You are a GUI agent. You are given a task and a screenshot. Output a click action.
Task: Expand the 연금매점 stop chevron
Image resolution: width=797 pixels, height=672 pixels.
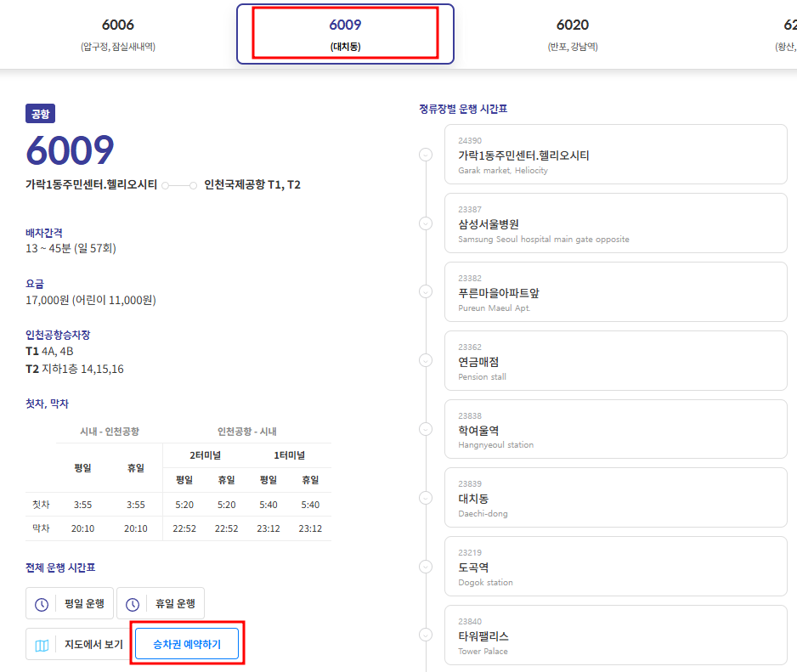[426, 360]
